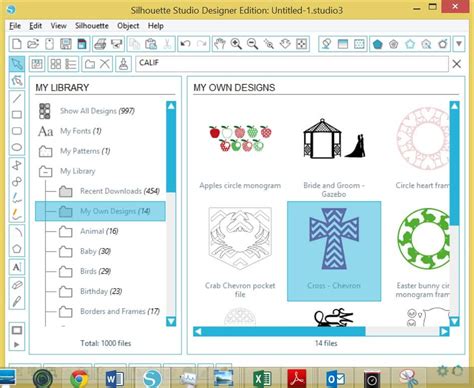Screen dimensions: 474x388
Task: Create a new document from toolbar
Action: [17, 44]
